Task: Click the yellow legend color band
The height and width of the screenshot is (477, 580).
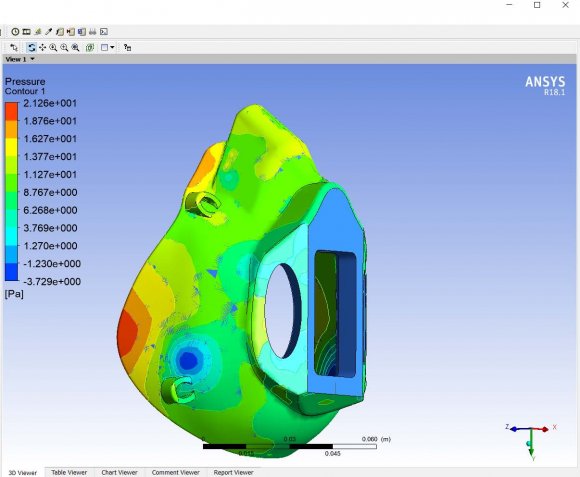Action: coord(11,147)
